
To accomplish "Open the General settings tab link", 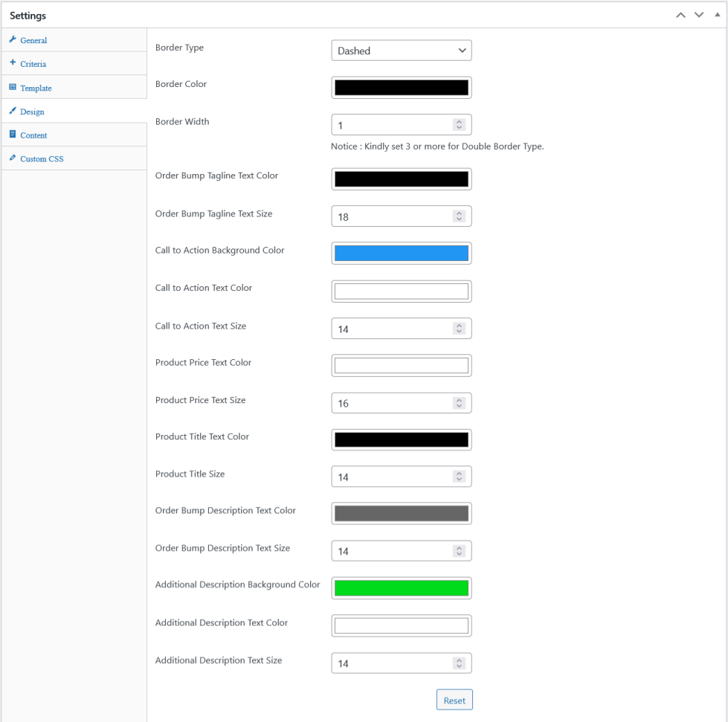I will click(33, 40).
